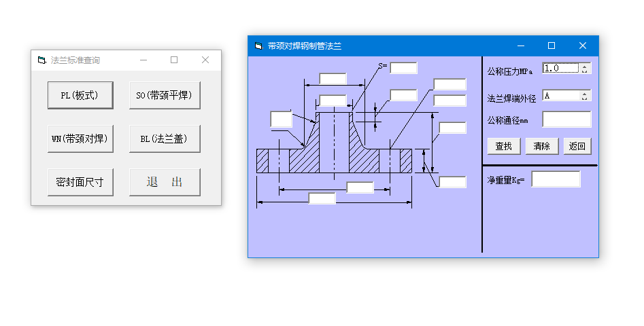The height and width of the screenshot is (326, 644).
Task: Click the neck fillet radius field left of hub
Action: click(282, 120)
